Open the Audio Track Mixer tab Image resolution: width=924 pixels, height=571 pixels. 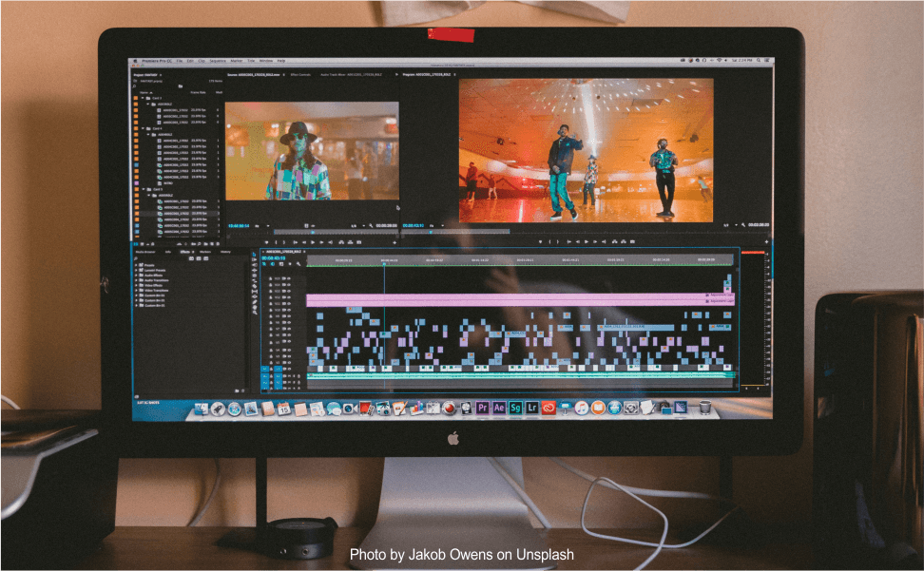(x=351, y=75)
